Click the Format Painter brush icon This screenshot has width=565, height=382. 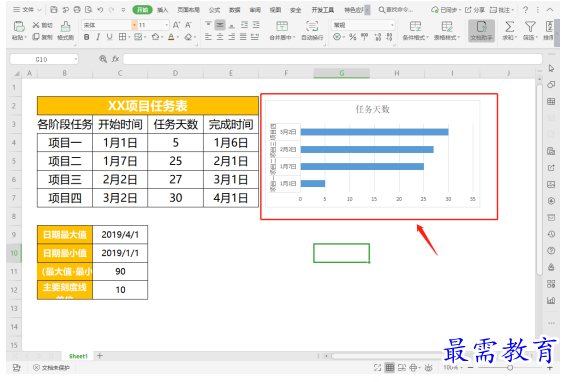[x=65, y=26]
